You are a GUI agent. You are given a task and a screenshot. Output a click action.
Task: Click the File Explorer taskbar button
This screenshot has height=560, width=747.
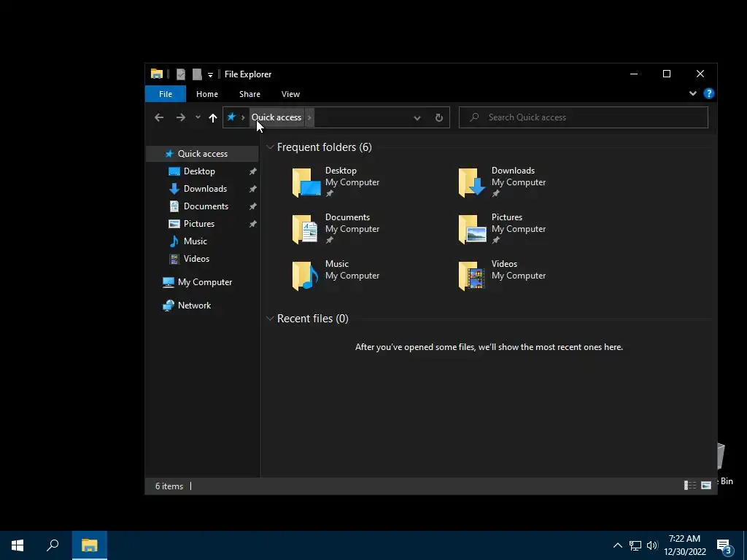(x=90, y=545)
